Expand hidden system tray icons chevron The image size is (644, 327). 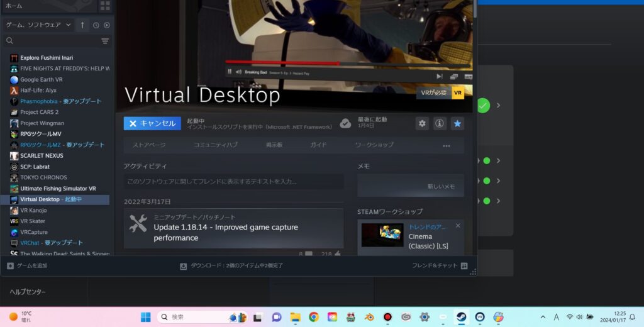click(543, 317)
